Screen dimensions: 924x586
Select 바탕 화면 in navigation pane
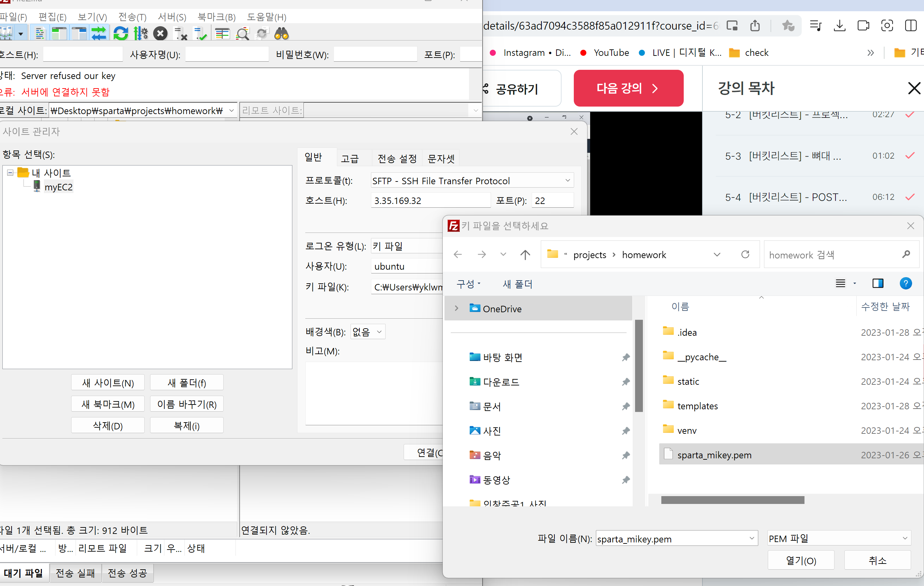[x=503, y=357]
